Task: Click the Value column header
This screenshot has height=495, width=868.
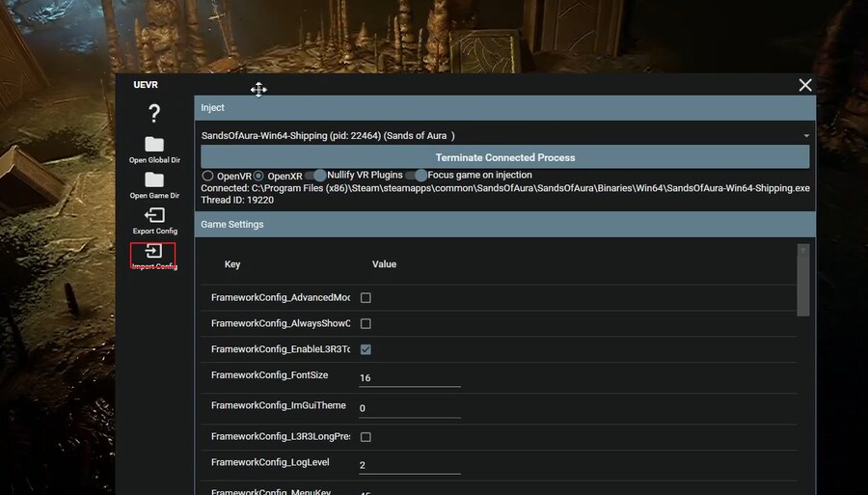Action: coord(384,264)
